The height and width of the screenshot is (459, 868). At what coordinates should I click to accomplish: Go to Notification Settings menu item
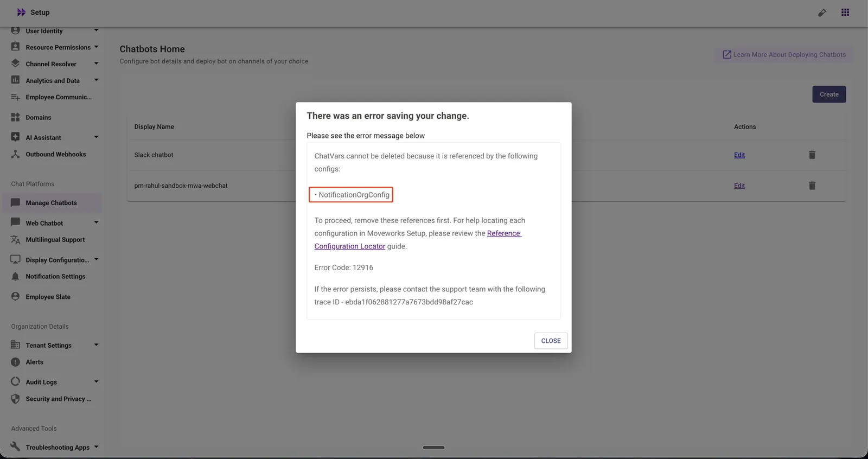[55, 277]
